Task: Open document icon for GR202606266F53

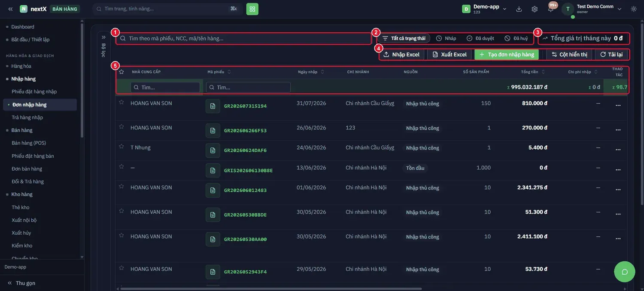Action: (x=213, y=131)
